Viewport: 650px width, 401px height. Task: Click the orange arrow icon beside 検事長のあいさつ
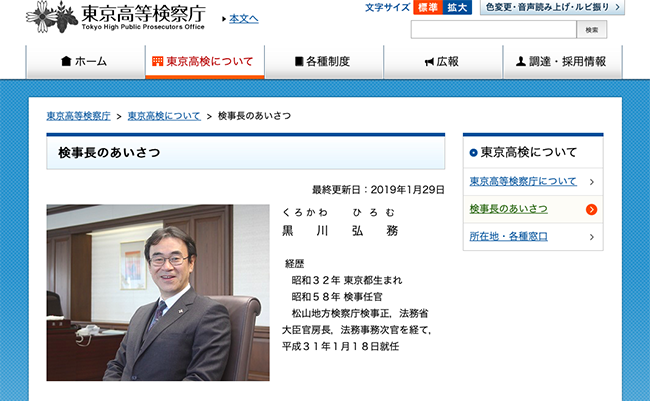click(x=592, y=209)
